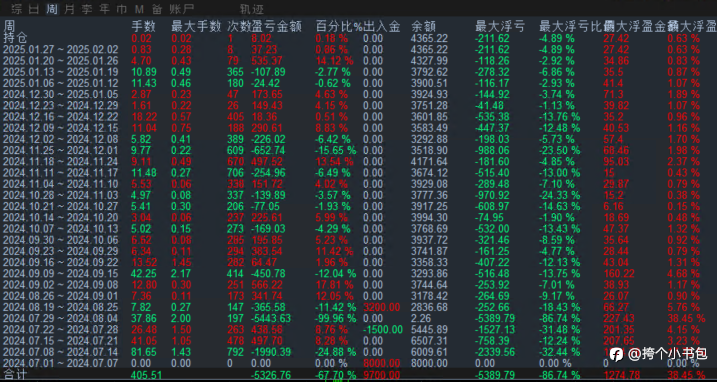Select week row 2024.07.15 ~ 2024.07.21
Screen dimensions: 717x382
coord(60,340)
